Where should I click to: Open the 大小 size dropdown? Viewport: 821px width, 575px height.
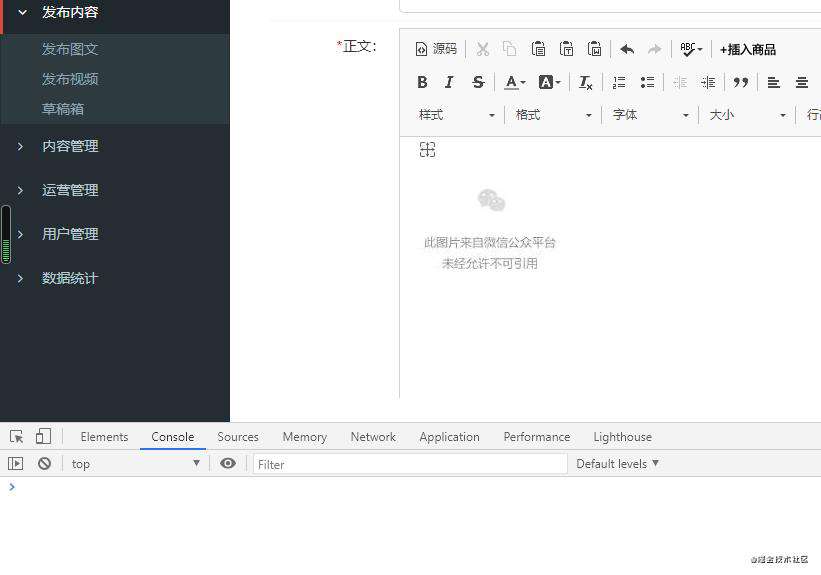(x=748, y=115)
